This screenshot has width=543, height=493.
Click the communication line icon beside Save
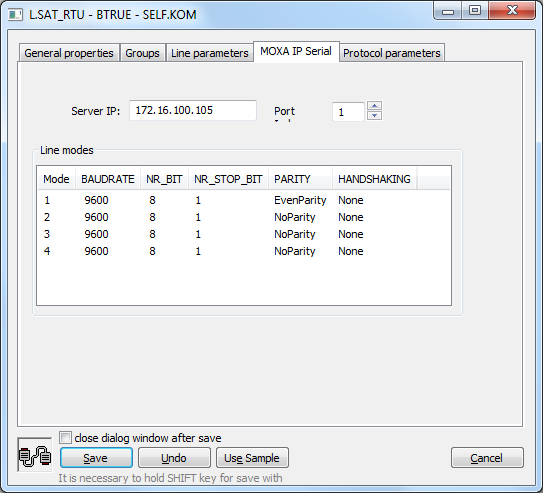35,455
